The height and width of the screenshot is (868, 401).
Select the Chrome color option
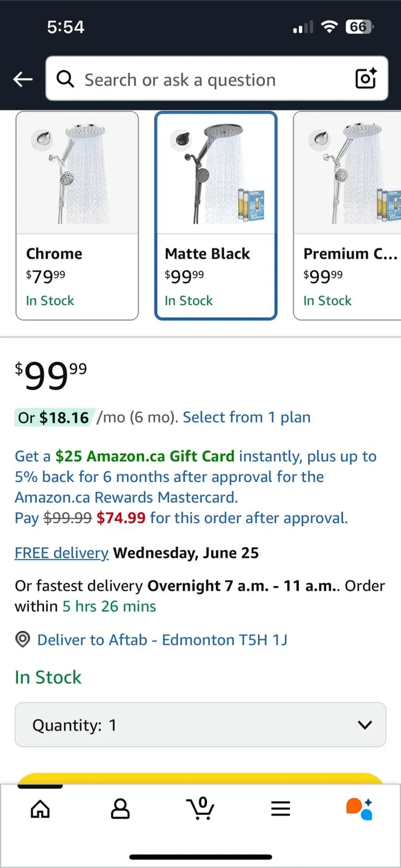pos(77,216)
